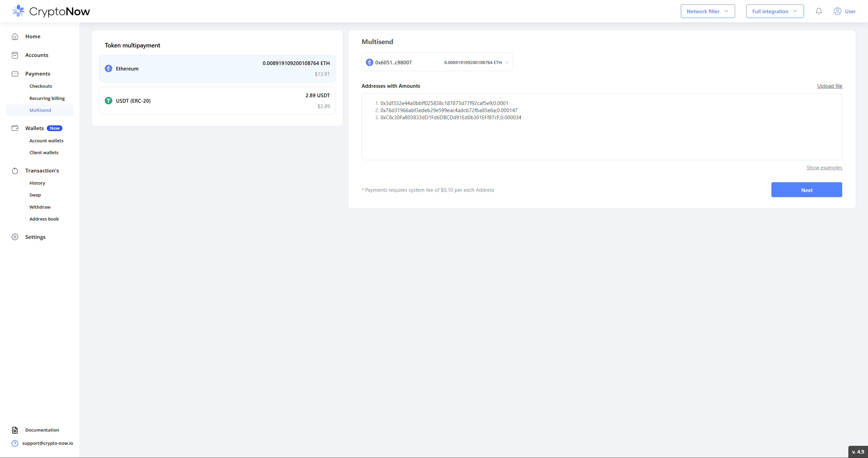Click the Ethereum icon in wallet selector
This screenshot has width=868, height=458.
point(370,62)
